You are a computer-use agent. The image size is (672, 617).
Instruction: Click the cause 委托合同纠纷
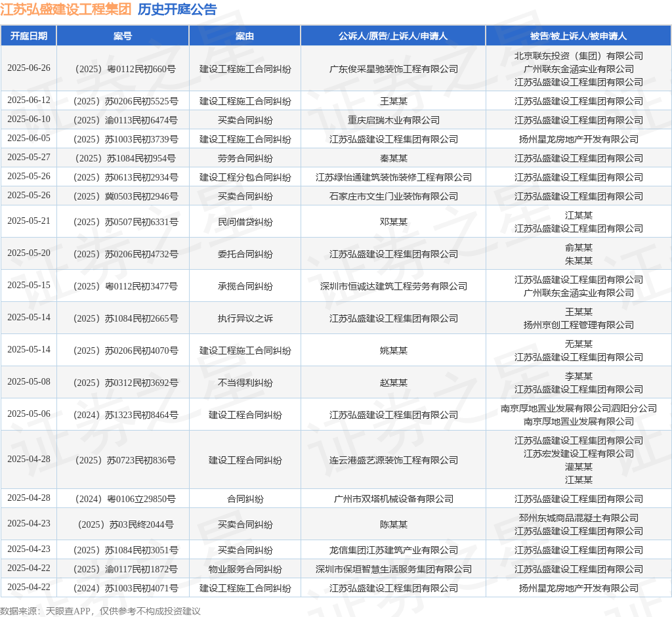245,254
